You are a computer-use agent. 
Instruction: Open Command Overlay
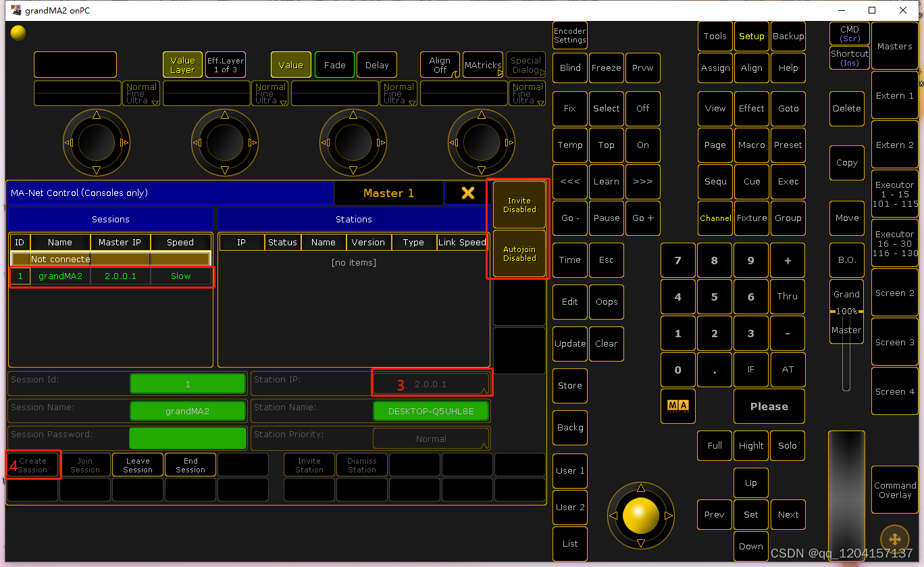(x=894, y=490)
